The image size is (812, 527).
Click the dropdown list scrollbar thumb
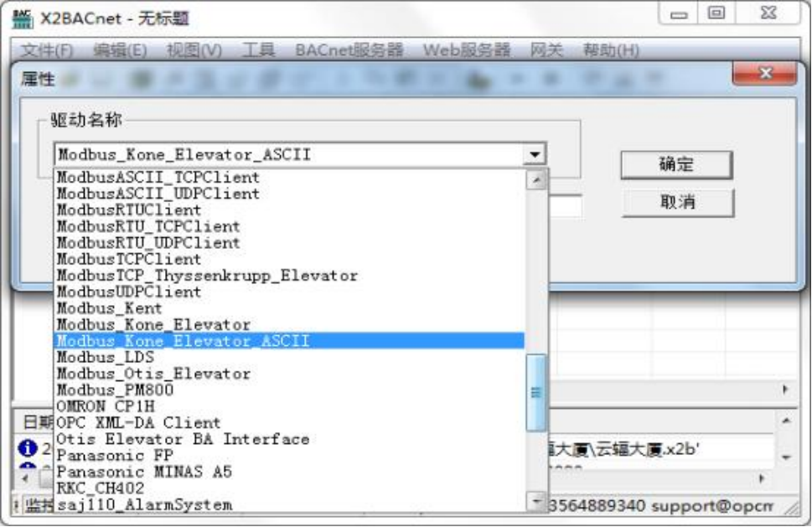[536, 393]
